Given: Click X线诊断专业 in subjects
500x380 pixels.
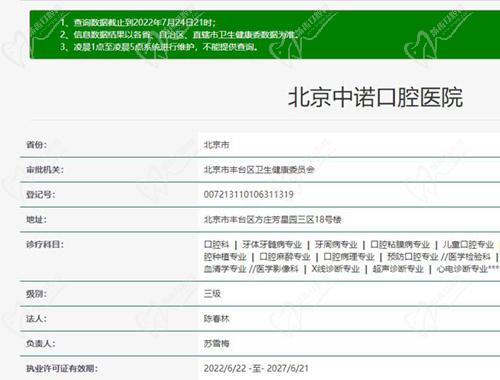Looking at the screenshot, I should click(x=335, y=269).
